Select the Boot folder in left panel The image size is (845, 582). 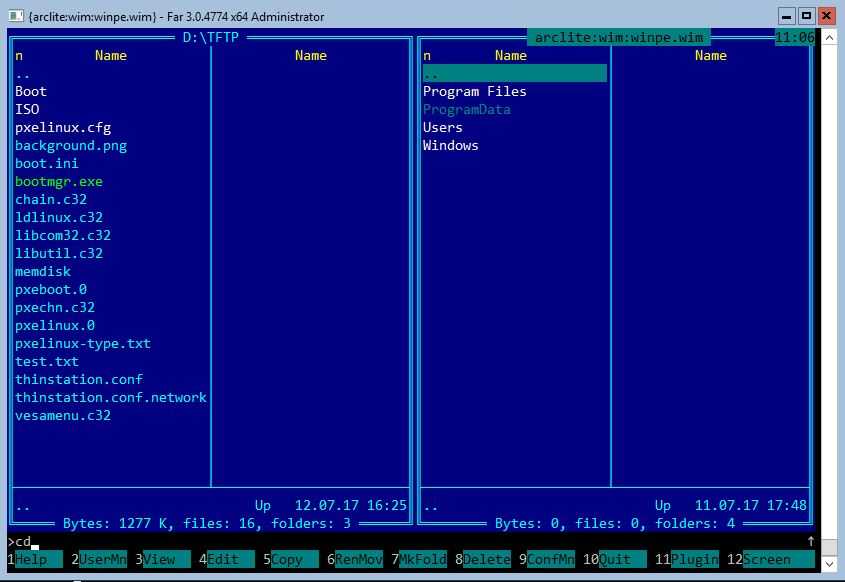point(31,91)
